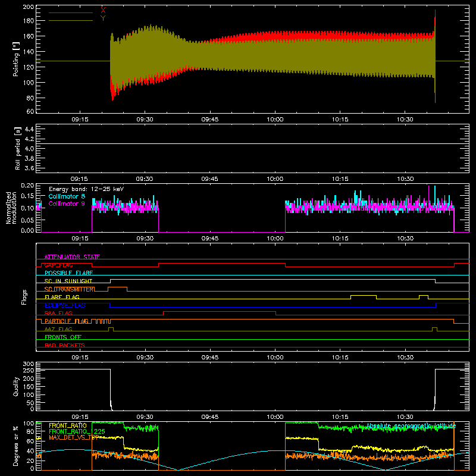Click the ECLIPSE_FLAG label
476x476 pixels.
point(65,305)
